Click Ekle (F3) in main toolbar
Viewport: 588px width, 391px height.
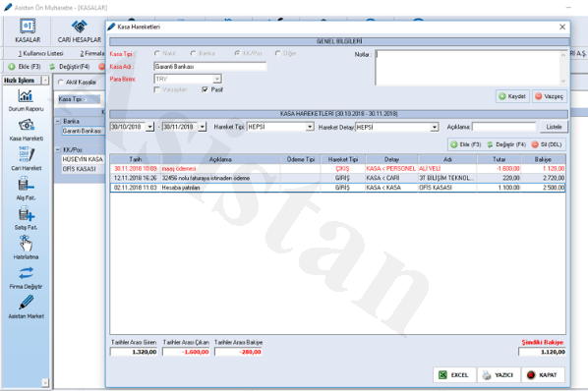(25, 67)
